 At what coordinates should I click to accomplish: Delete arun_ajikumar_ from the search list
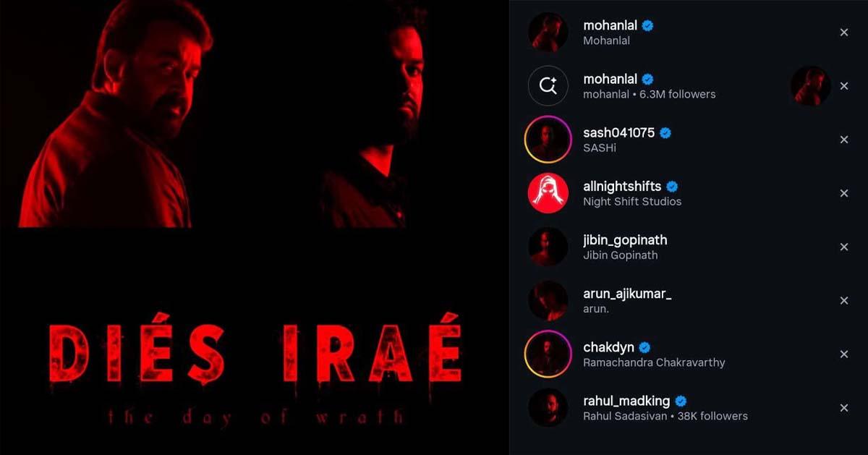click(843, 300)
